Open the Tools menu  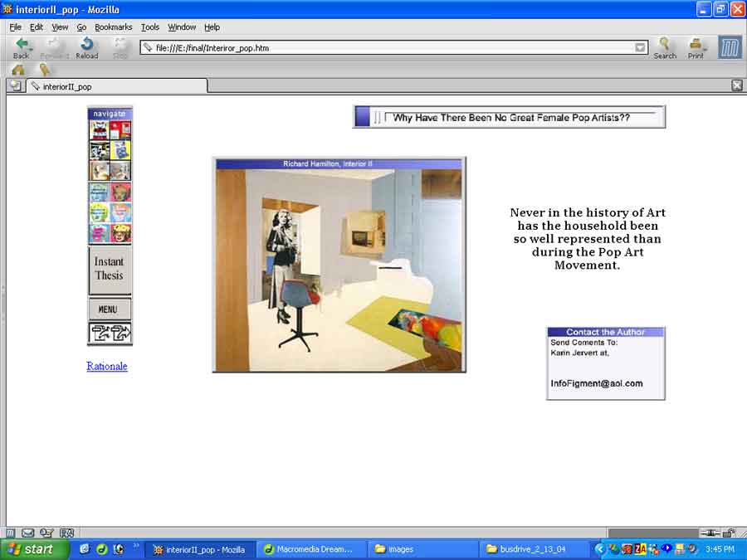tap(150, 27)
